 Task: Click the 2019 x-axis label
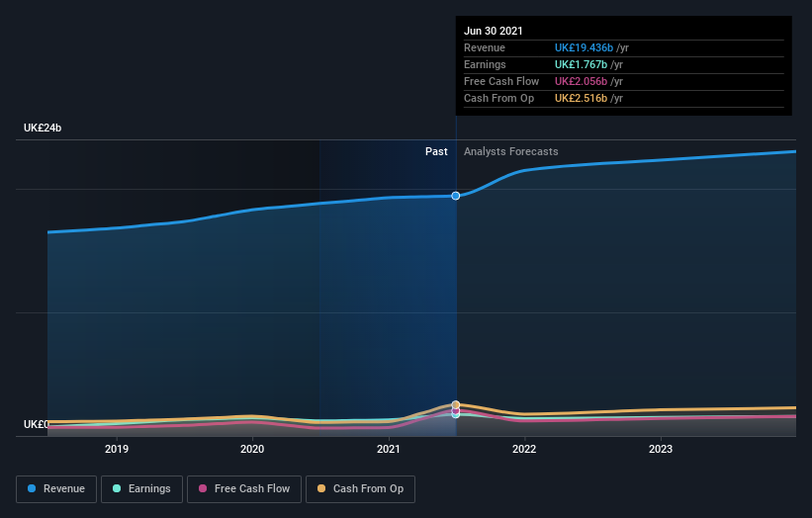click(117, 449)
